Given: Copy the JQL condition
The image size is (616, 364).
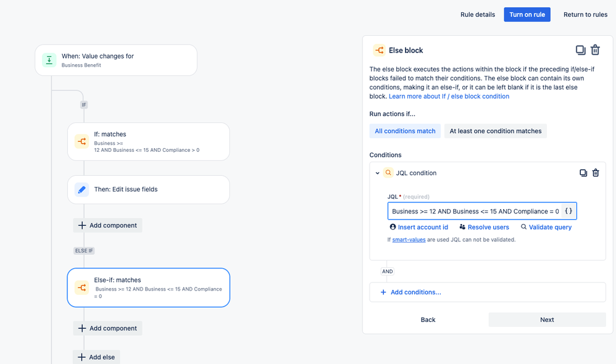Looking at the screenshot, I should [583, 173].
